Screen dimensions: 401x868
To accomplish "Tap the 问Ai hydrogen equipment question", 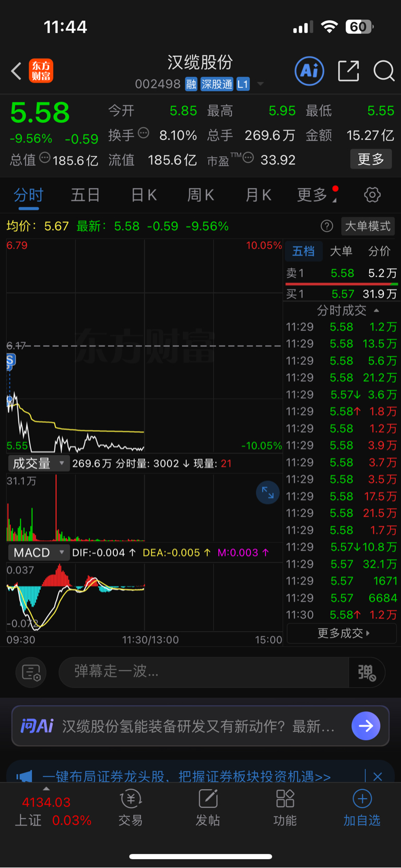I will (198, 726).
